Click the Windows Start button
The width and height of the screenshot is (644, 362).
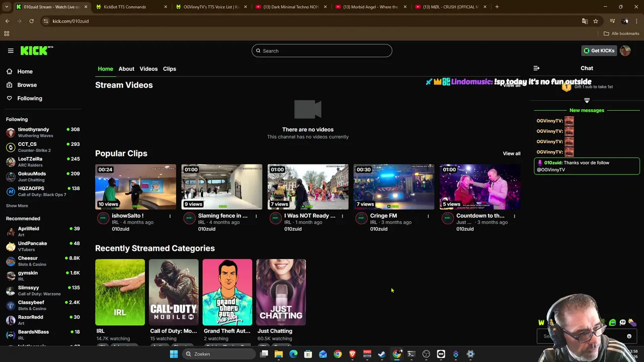tap(174, 354)
